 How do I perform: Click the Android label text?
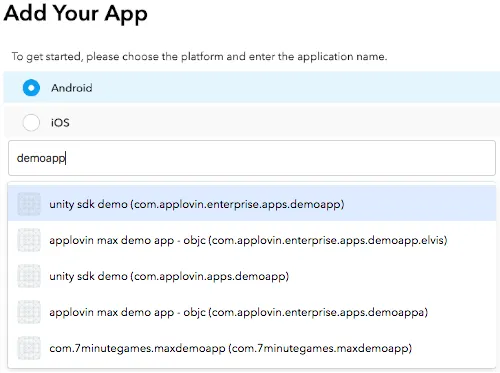click(72, 88)
